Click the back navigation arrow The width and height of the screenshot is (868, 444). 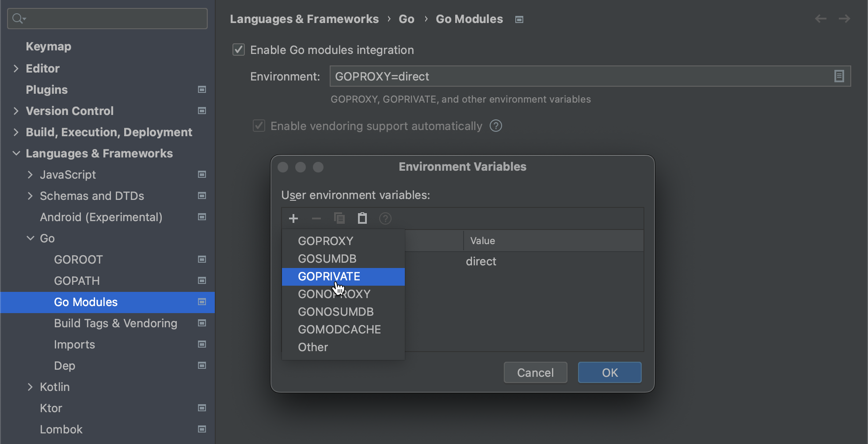(821, 19)
